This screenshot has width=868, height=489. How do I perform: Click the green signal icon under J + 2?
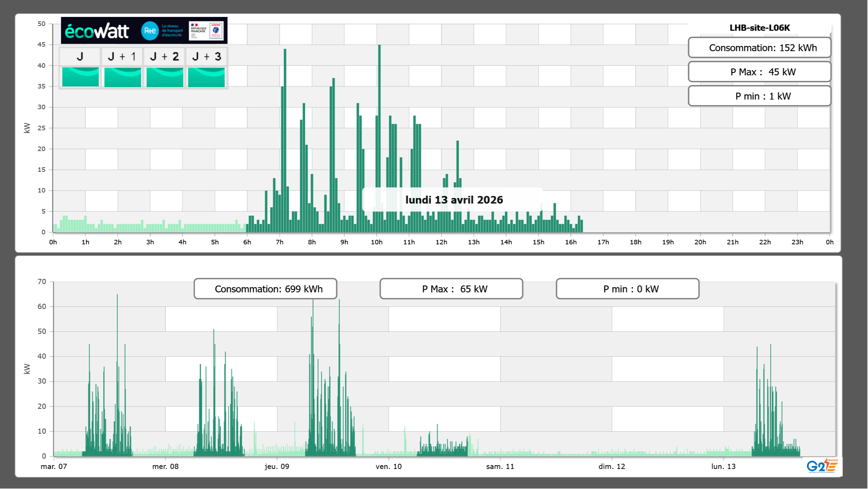pos(165,77)
